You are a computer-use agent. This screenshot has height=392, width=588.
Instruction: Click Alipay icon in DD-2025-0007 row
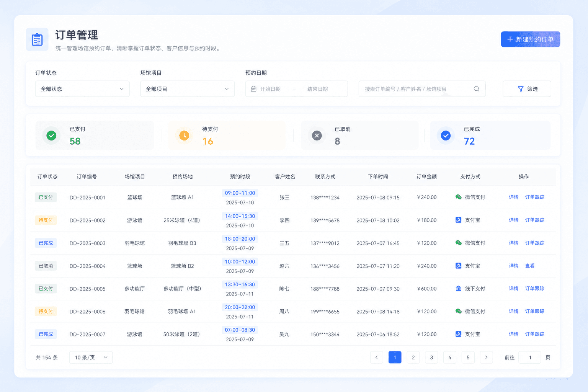point(458,334)
